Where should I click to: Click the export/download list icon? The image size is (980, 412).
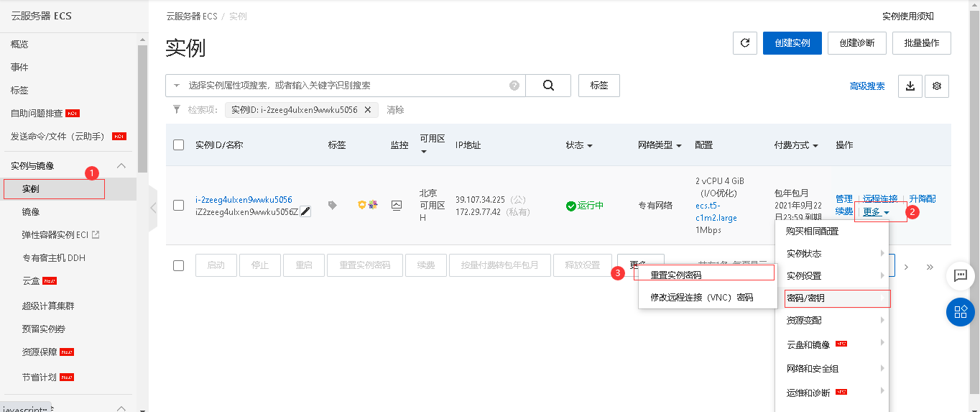(910, 86)
